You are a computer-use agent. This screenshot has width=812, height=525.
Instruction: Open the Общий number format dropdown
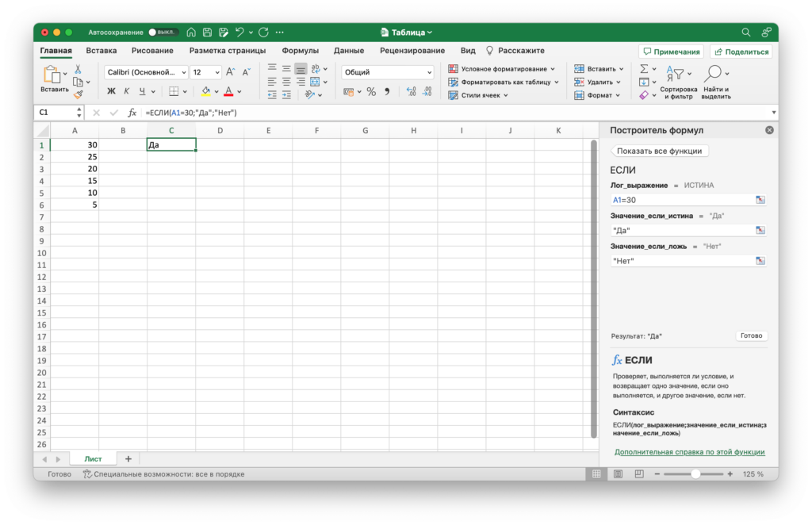[429, 72]
